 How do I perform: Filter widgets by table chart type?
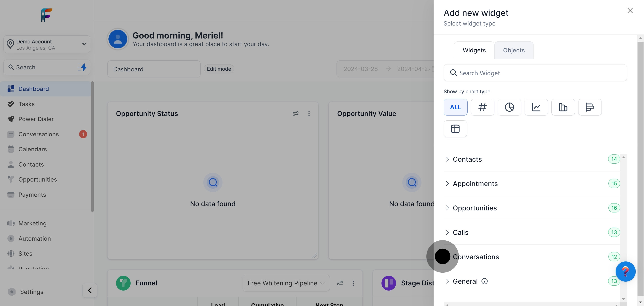point(455,129)
